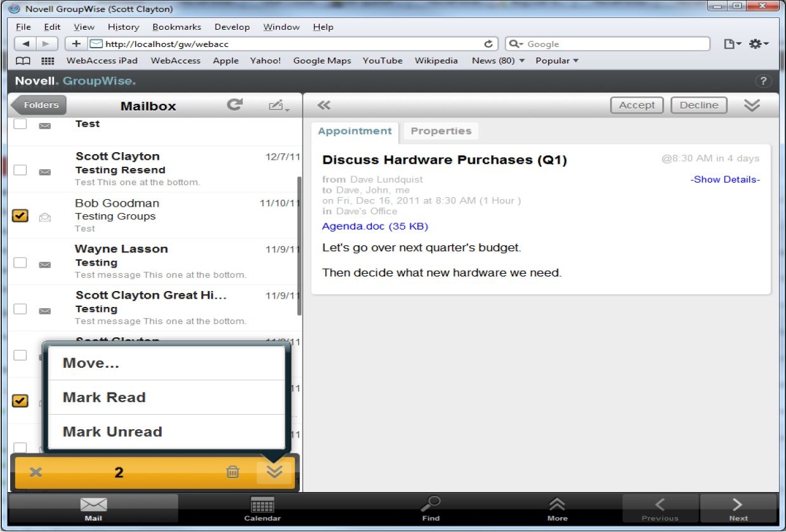Open the Wikipedia bookmark

436,61
